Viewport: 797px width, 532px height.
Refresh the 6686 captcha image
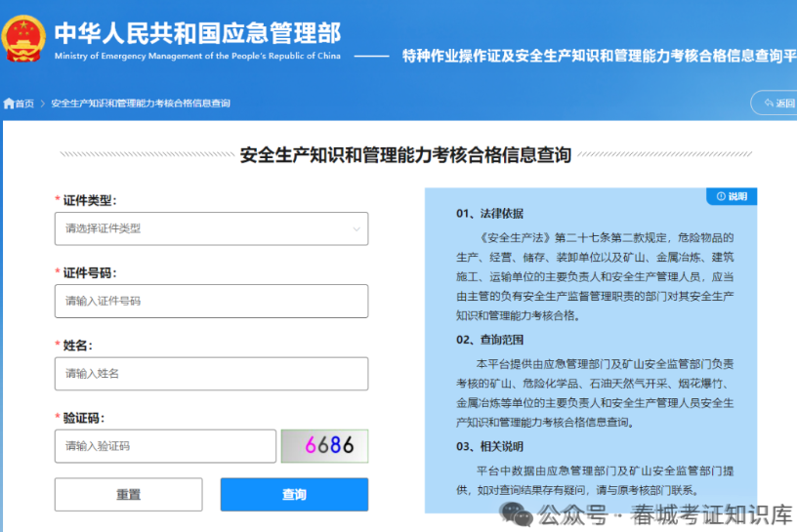[324, 446]
